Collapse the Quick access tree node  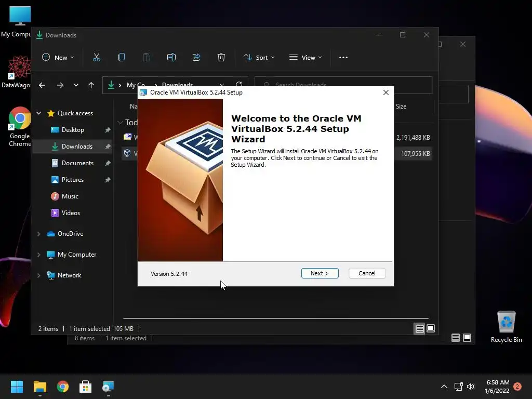point(38,113)
